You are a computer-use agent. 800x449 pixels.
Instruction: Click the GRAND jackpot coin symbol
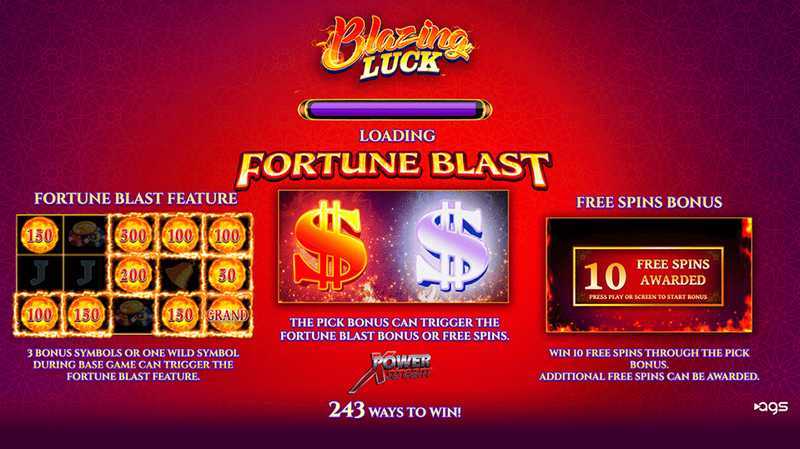coord(228,315)
